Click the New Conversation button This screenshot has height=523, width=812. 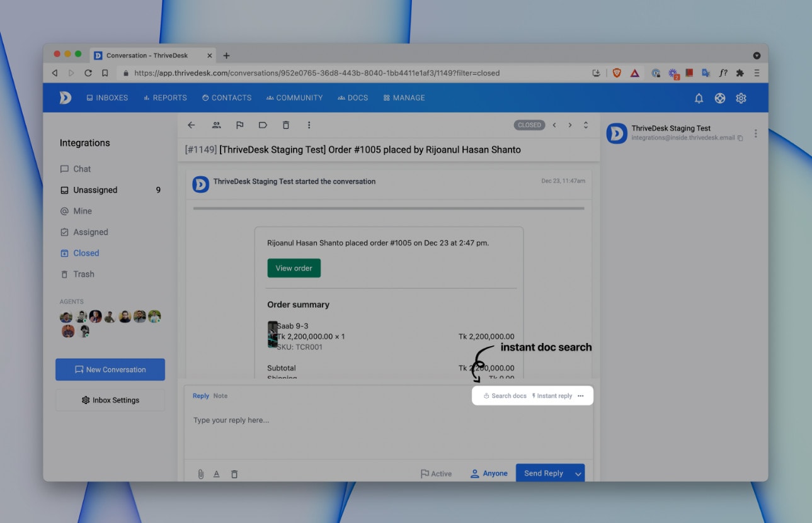110,369
